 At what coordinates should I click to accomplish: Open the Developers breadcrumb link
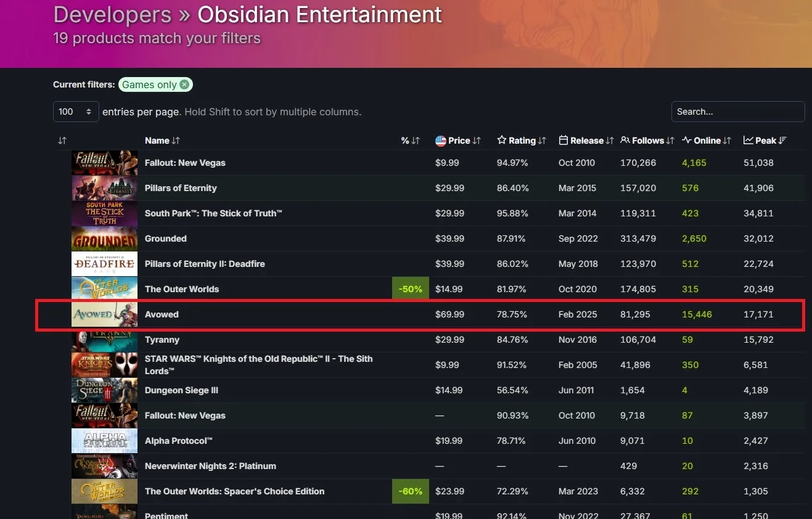click(x=112, y=14)
